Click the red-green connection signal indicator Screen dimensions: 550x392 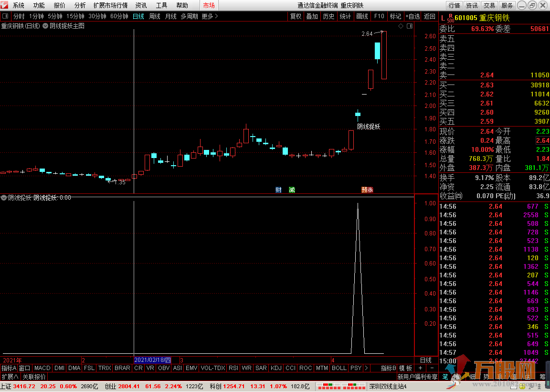[340, 386]
